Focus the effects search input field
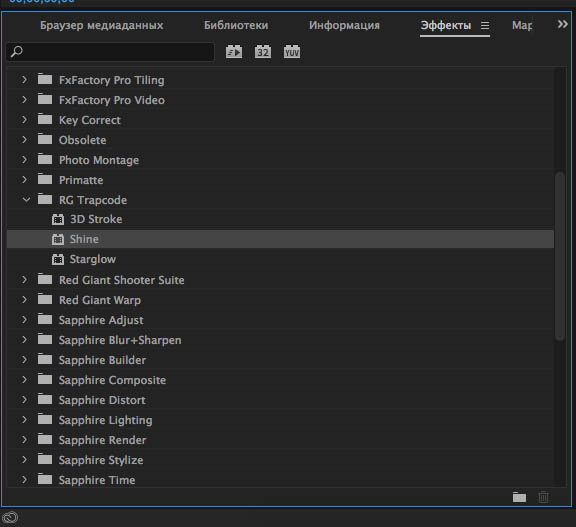Image resolution: width=576 pixels, height=527 pixels. coord(110,52)
